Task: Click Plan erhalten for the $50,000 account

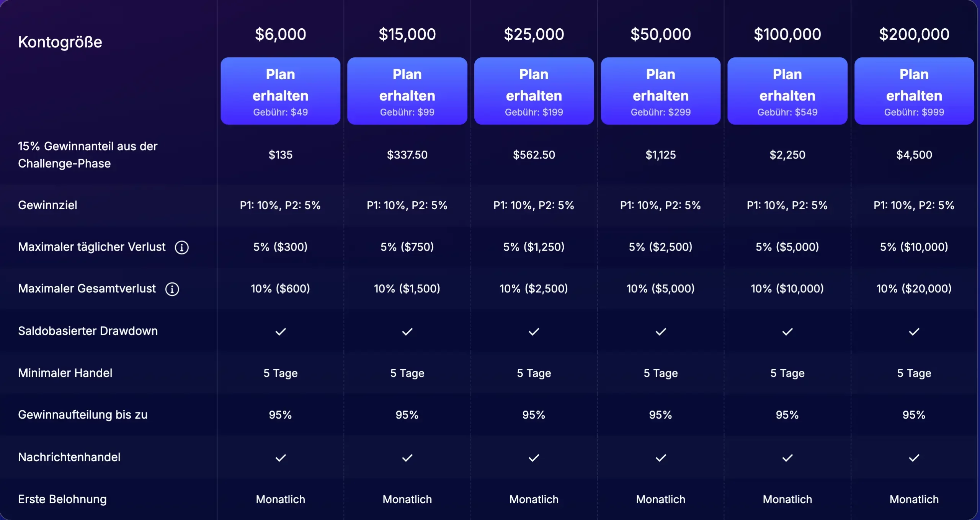Action: click(x=661, y=91)
